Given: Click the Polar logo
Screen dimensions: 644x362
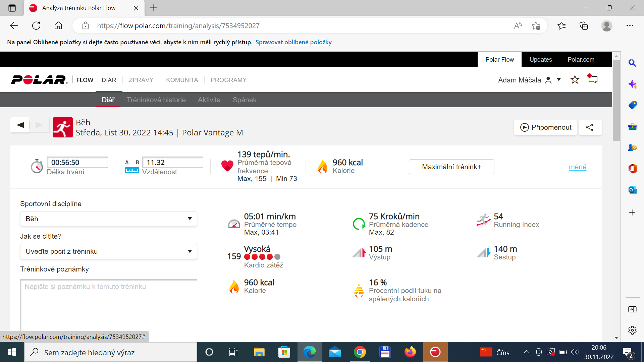Looking at the screenshot, I should point(39,80).
